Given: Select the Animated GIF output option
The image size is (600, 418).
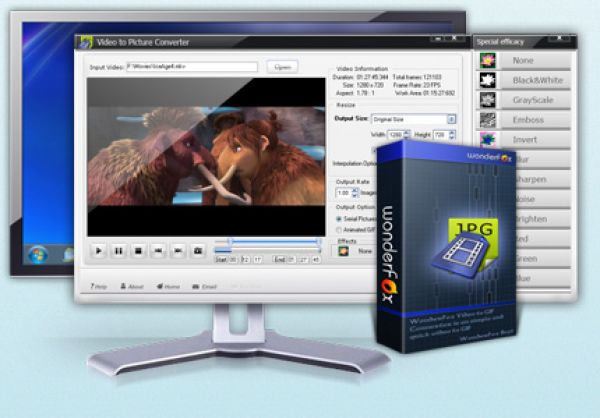Looking at the screenshot, I should click(356, 230).
